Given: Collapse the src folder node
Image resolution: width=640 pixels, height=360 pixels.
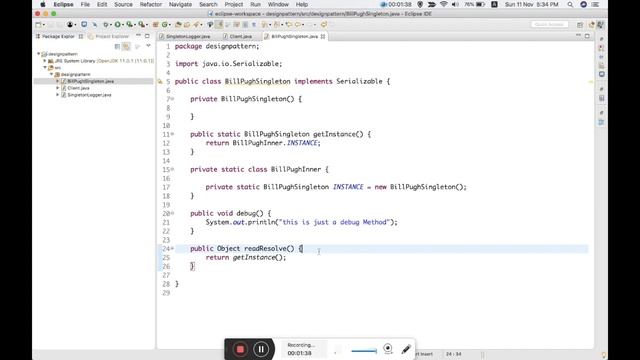Looking at the screenshot, I should coord(45,68).
